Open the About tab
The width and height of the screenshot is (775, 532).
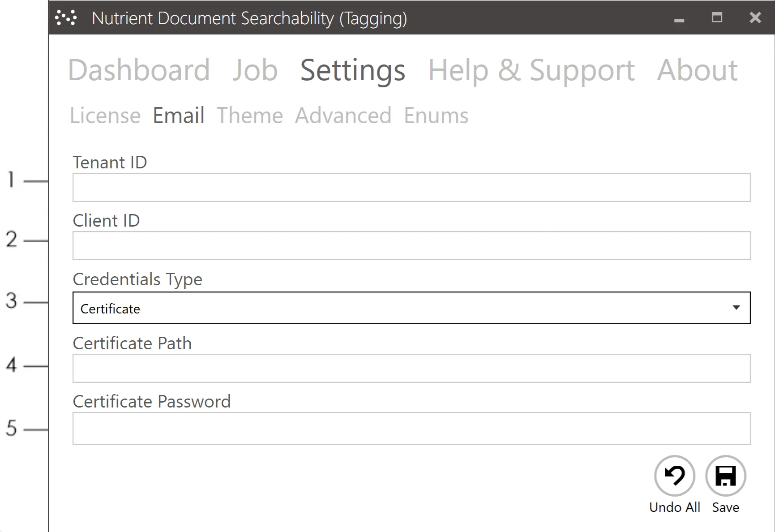coord(696,70)
